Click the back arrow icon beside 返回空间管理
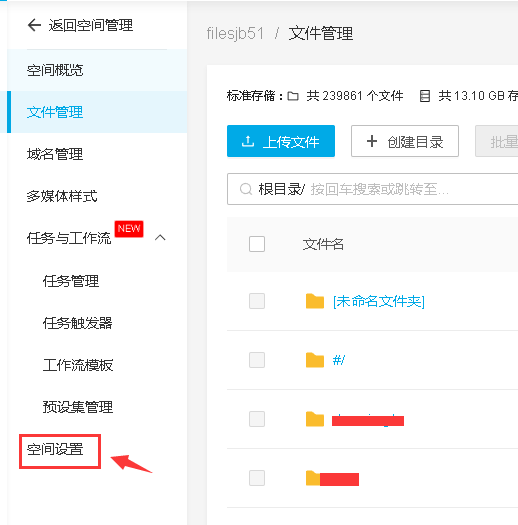 (34, 25)
